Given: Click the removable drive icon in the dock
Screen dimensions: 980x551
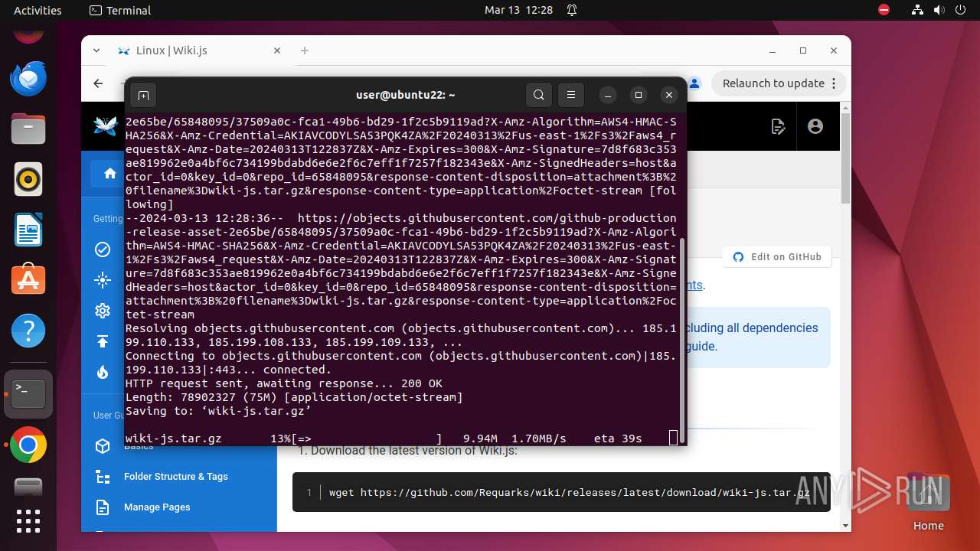Looking at the screenshot, I should (28, 487).
